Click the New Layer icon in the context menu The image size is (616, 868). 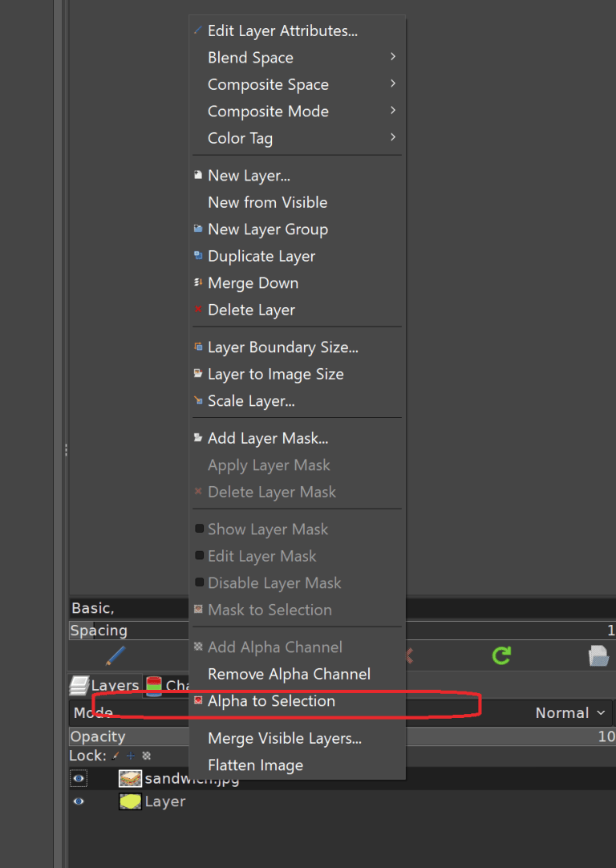(197, 175)
